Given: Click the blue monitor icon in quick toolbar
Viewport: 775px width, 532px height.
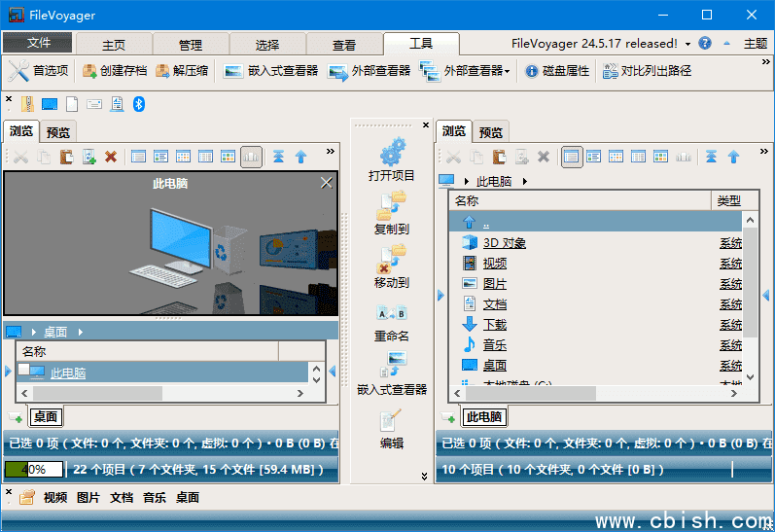Looking at the screenshot, I should [x=50, y=104].
